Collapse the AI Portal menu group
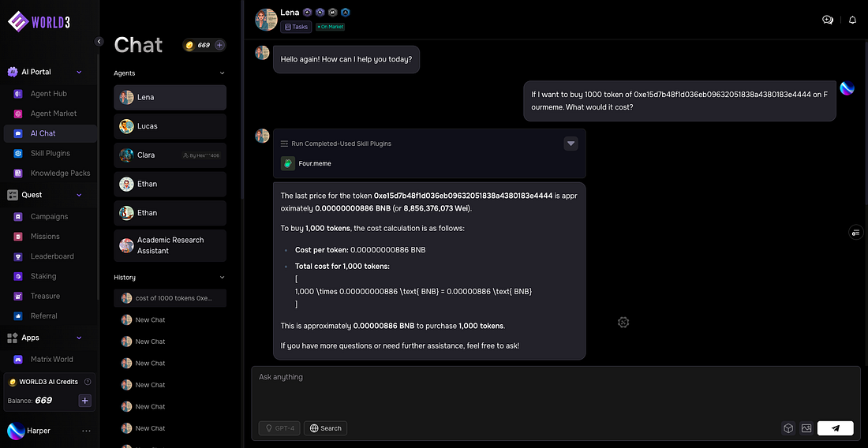The height and width of the screenshot is (448, 868). click(x=79, y=72)
